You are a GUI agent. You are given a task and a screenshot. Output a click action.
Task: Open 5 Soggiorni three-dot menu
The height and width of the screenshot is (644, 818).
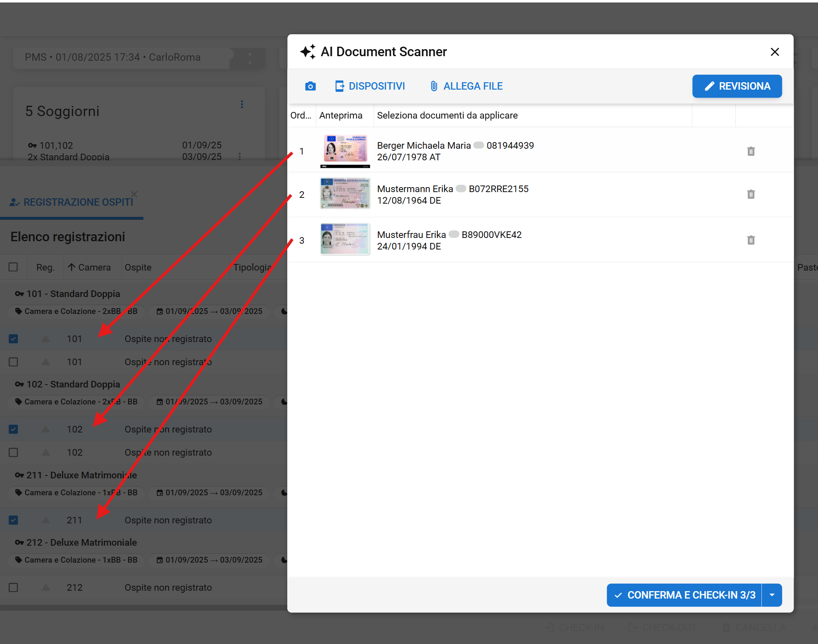pos(242,105)
